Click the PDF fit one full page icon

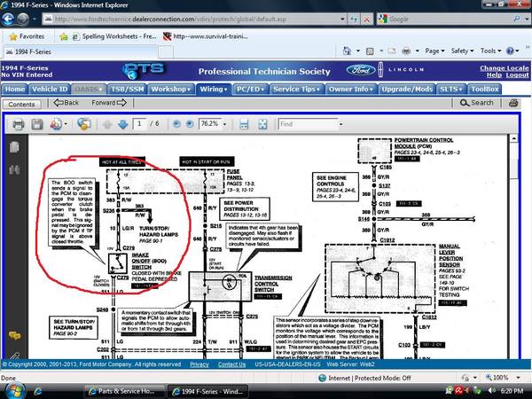262,124
